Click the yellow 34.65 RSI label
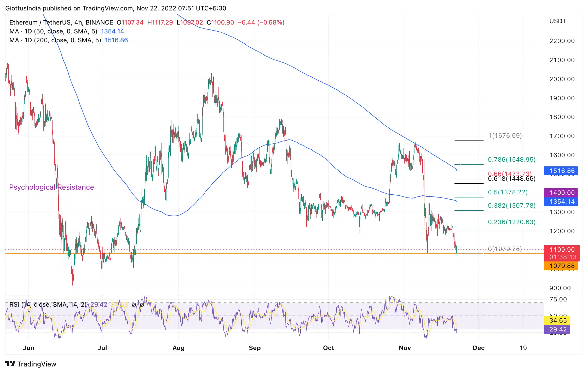 coord(557,320)
